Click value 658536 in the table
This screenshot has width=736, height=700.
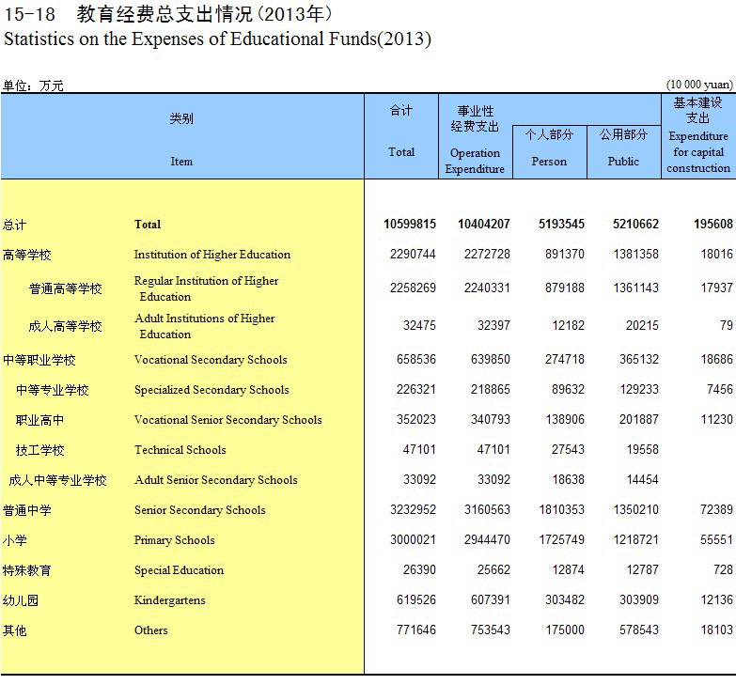tap(416, 359)
